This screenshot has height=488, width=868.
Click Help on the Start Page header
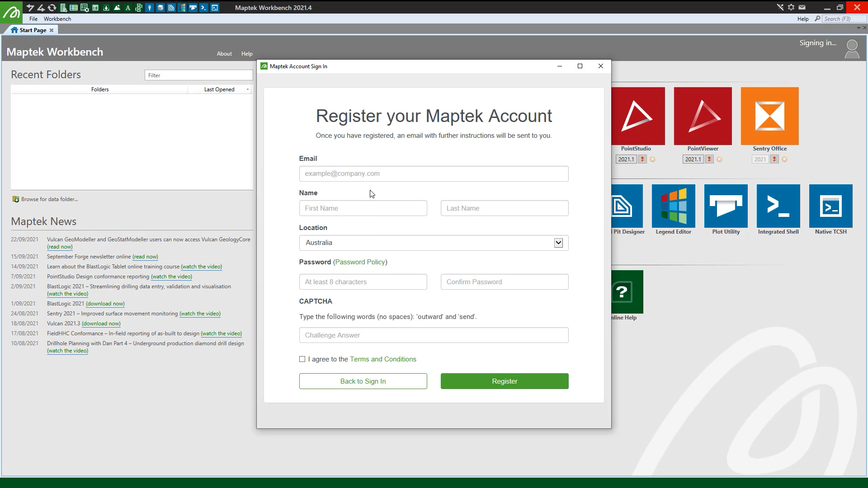coord(247,54)
